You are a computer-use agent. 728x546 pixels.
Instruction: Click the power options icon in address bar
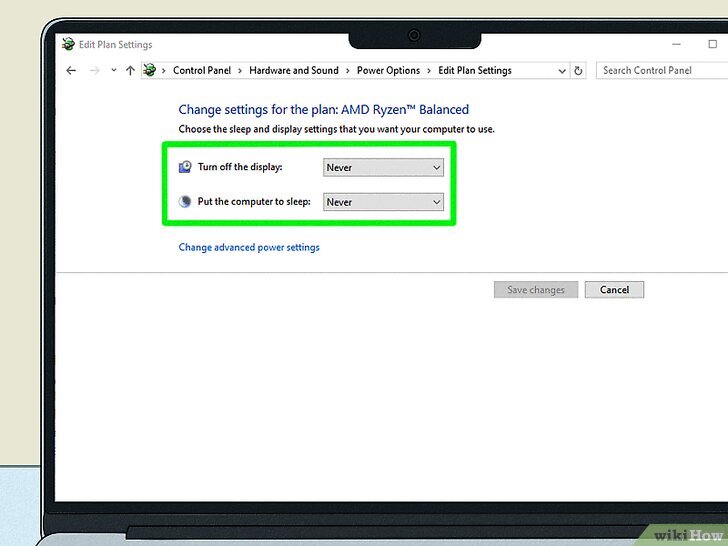(x=150, y=70)
